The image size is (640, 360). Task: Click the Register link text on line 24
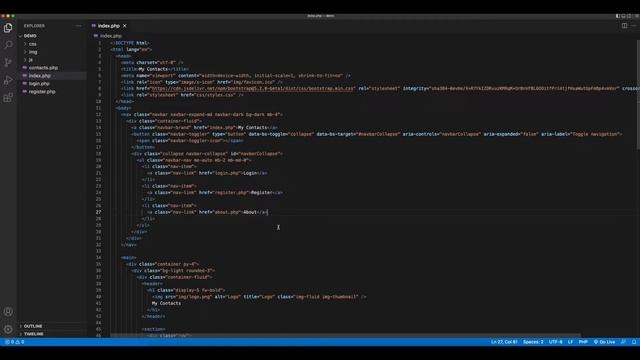pos(262,193)
